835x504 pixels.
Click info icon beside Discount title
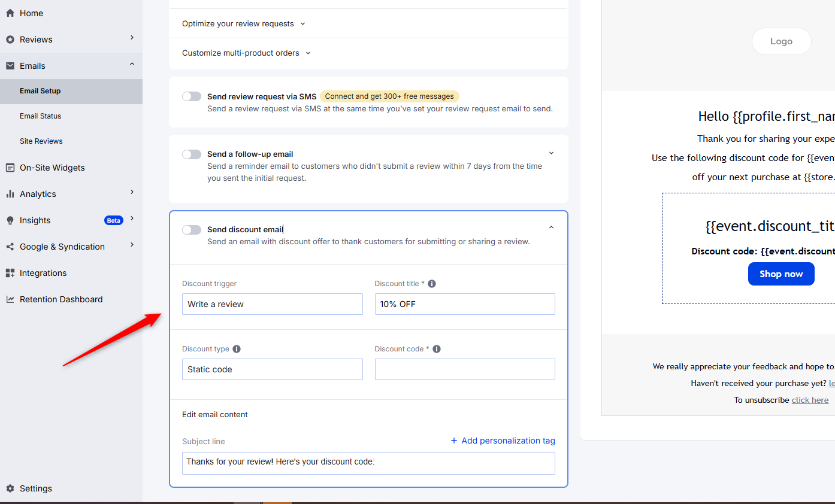click(x=432, y=284)
